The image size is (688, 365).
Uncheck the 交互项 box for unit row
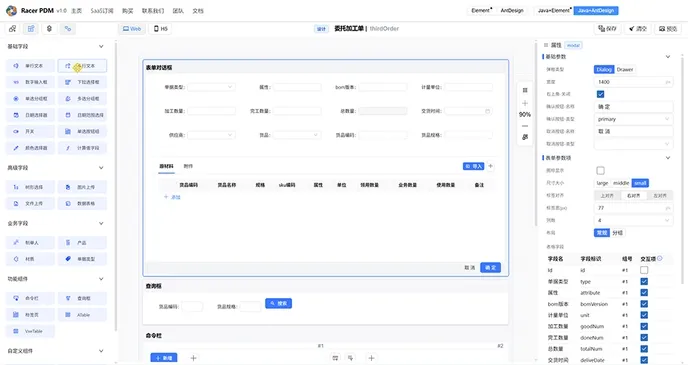click(x=644, y=315)
